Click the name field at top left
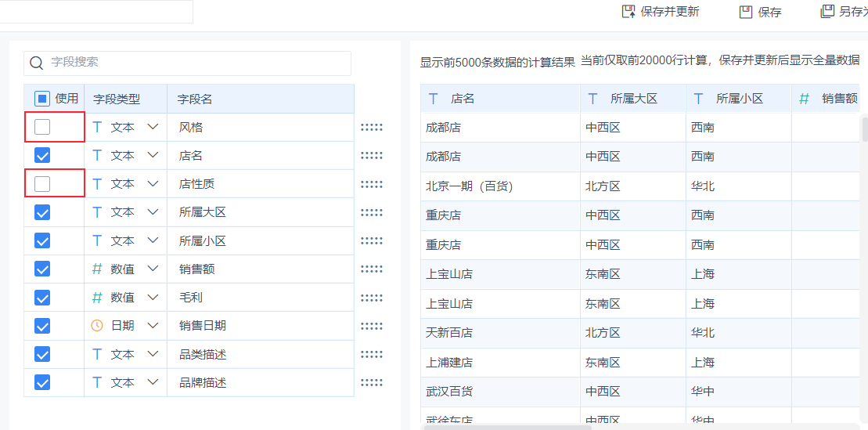Viewport: 868px width, 430px height. click(x=95, y=12)
